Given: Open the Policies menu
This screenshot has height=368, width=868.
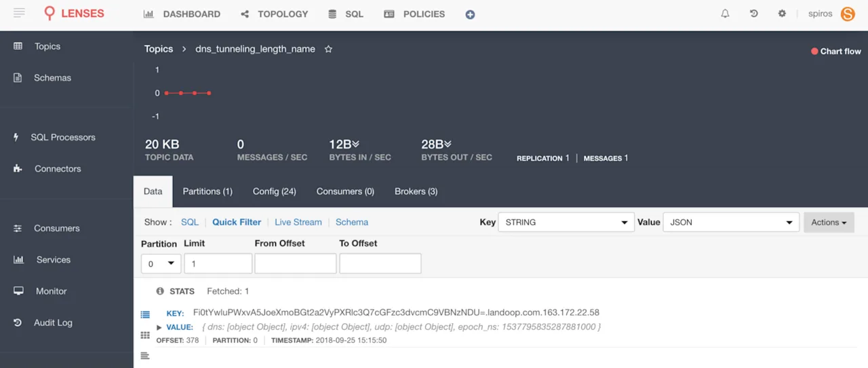Looking at the screenshot, I should [x=414, y=14].
